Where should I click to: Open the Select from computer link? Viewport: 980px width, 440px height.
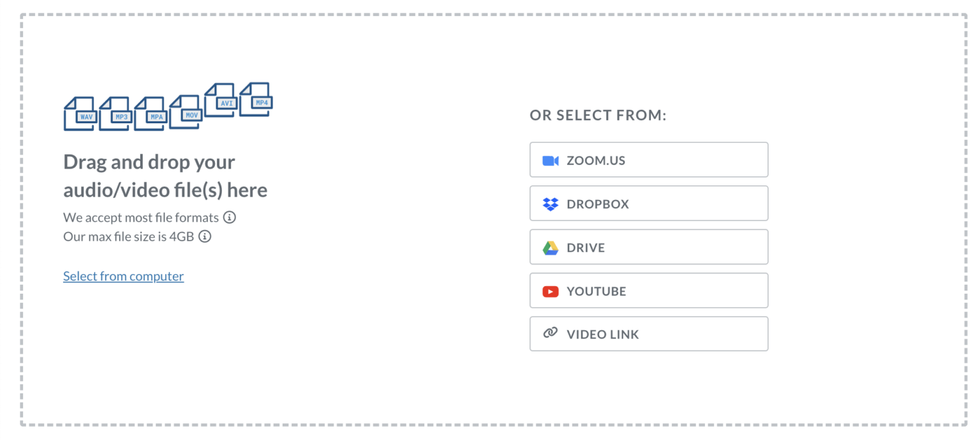tap(123, 276)
